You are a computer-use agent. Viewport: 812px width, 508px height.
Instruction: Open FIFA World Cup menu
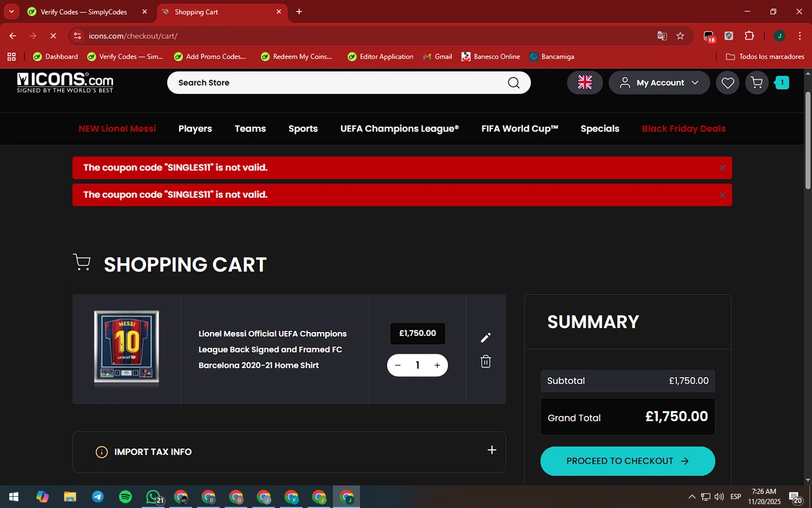[x=520, y=129]
